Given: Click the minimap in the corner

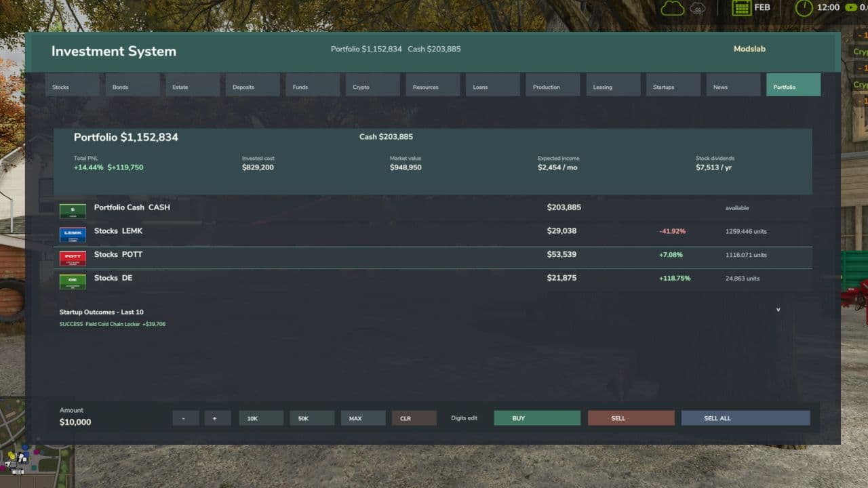Looking at the screenshot, I should 35,442.
